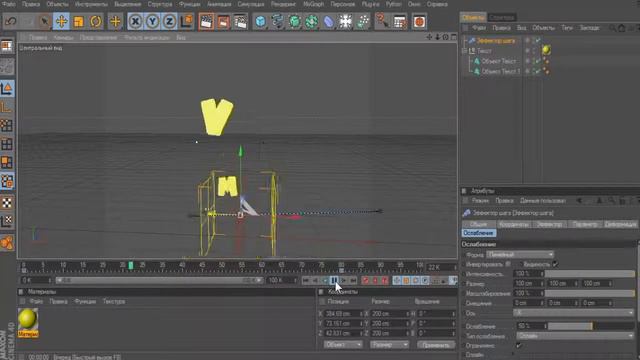The image size is (640, 360).
Task: Click the Применить button in coordinates
Action: [x=436, y=345]
